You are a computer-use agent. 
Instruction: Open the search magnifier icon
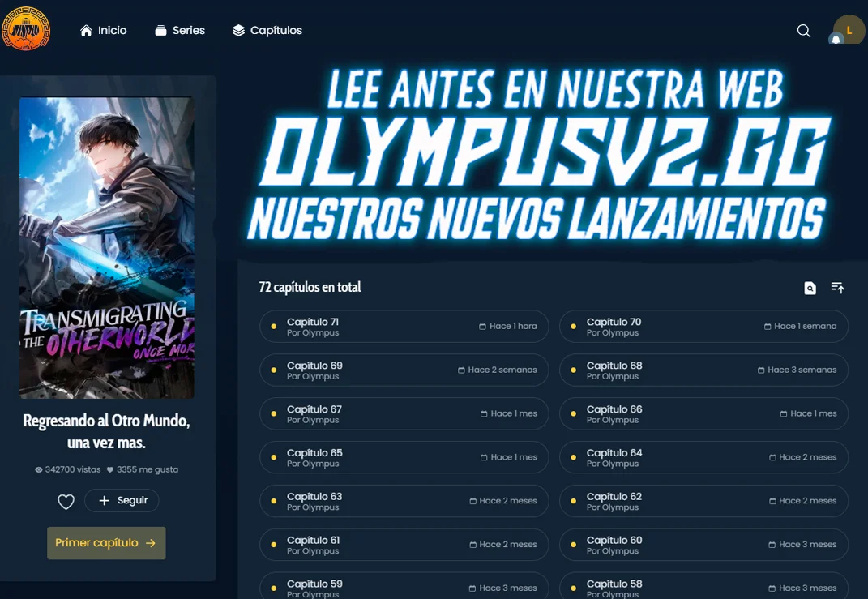tap(804, 31)
